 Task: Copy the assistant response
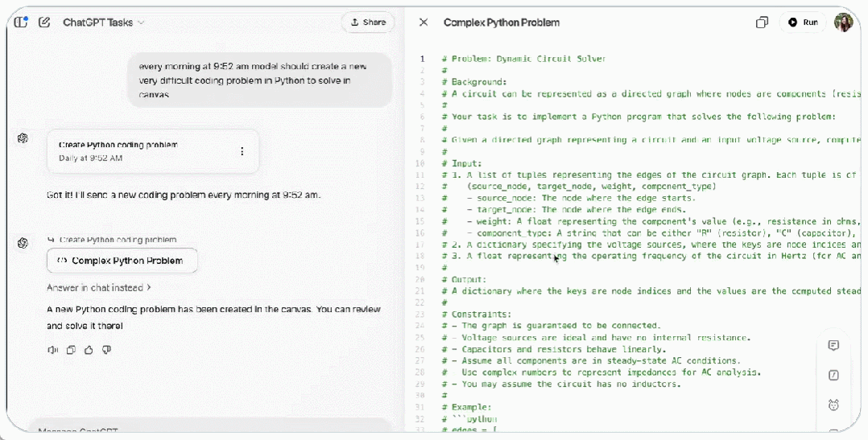point(71,350)
